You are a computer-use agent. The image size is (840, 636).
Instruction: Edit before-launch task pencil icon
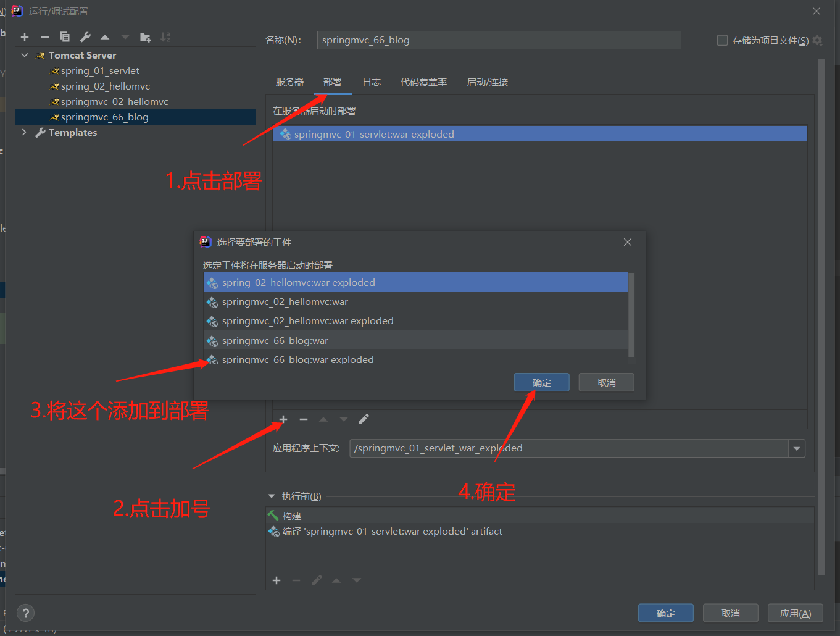click(317, 580)
